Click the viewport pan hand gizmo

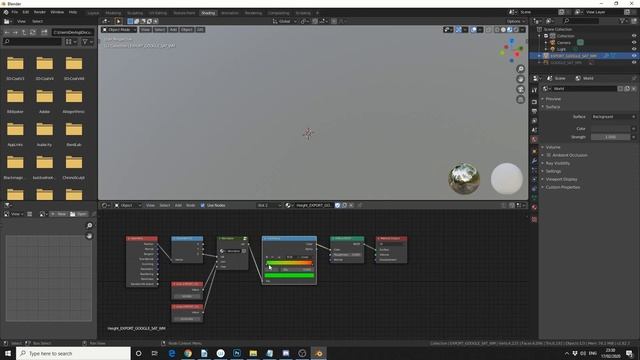click(x=520, y=79)
